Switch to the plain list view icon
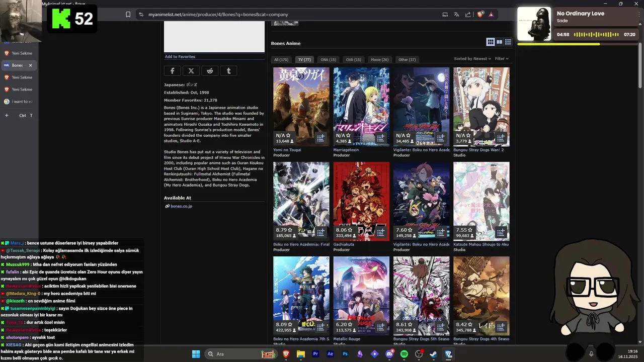 pyautogui.click(x=508, y=42)
